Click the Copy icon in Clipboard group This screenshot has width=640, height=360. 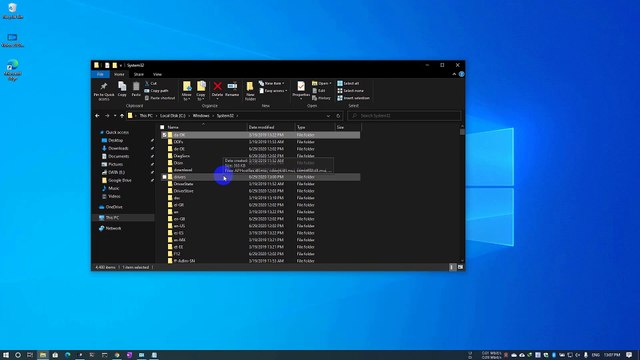point(122,86)
